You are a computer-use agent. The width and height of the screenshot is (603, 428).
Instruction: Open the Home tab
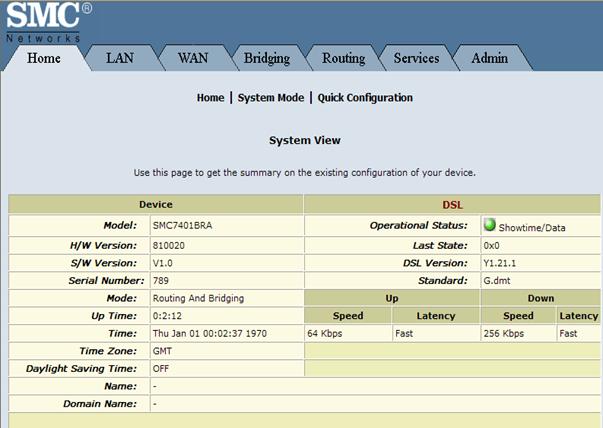[x=44, y=58]
